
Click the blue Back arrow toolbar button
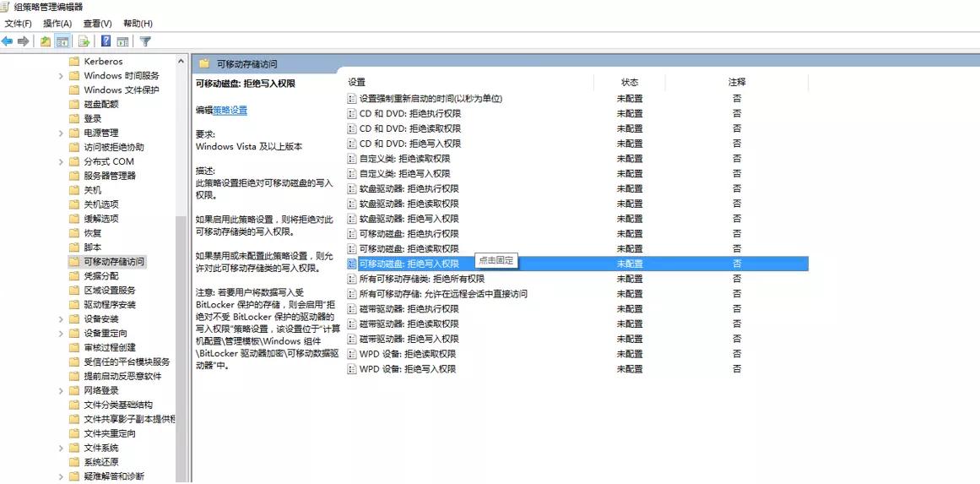[7, 42]
